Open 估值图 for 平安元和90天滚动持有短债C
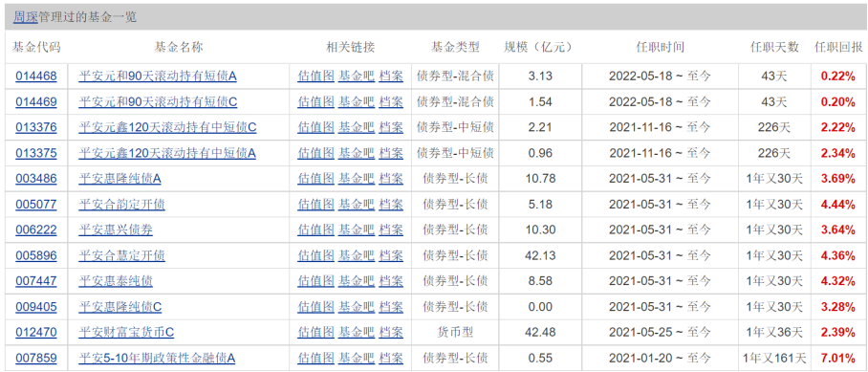The width and height of the screenshot is (868, 372). click(315, 102)
